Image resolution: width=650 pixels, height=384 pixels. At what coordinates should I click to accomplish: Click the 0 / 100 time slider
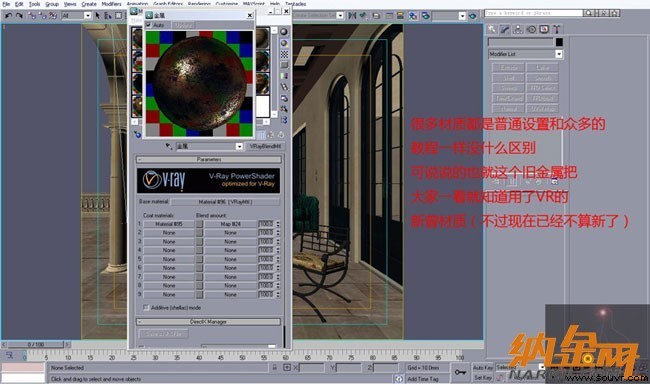click(36, 345)
